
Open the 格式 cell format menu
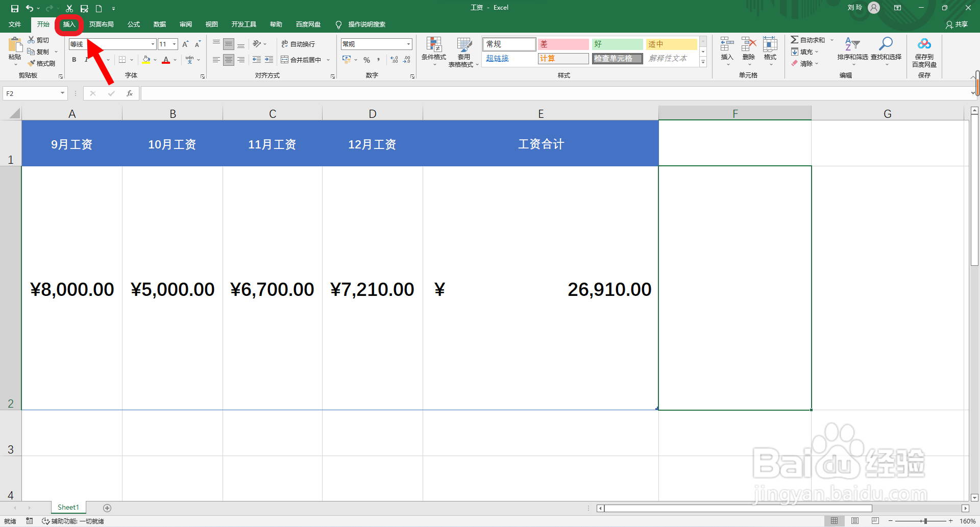pyautogui.click(x=770, y=51)
